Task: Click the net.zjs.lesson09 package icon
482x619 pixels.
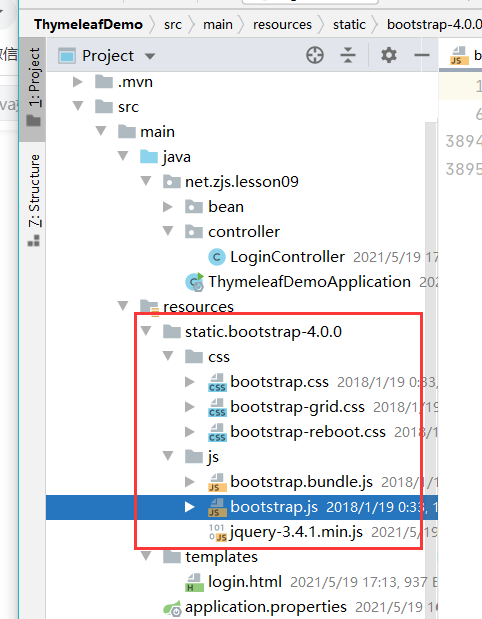Action: coord(172,182)
